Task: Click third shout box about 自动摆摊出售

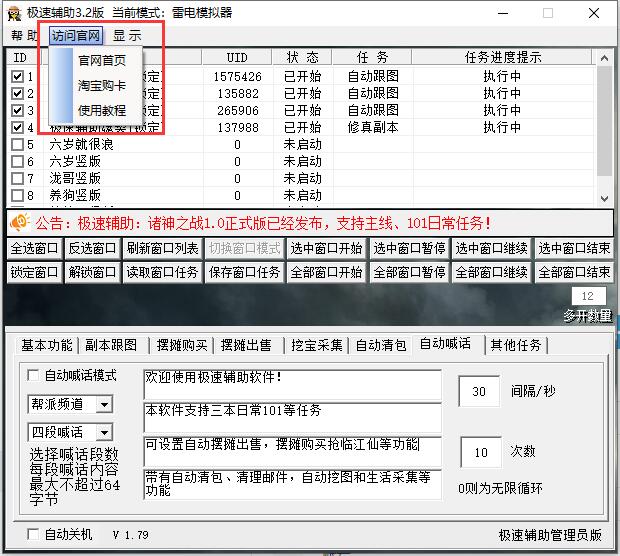Action: 293,451
